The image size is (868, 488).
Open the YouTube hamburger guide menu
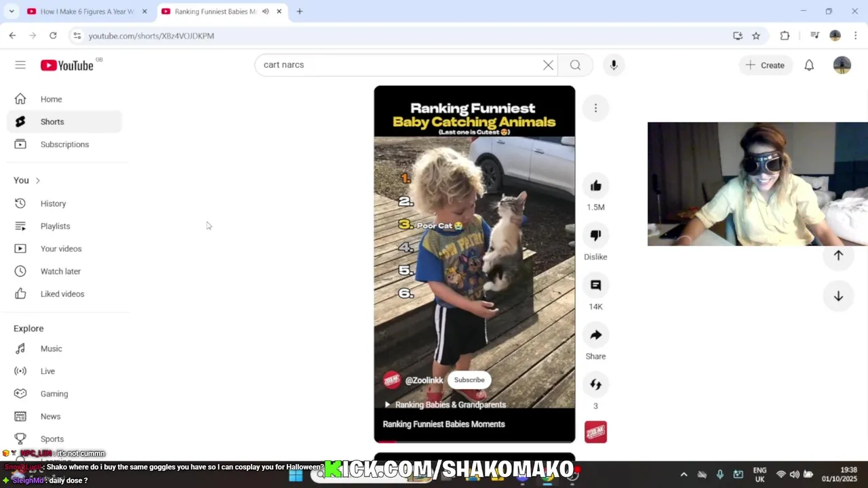pyautogui.click(x=20, y=65)
